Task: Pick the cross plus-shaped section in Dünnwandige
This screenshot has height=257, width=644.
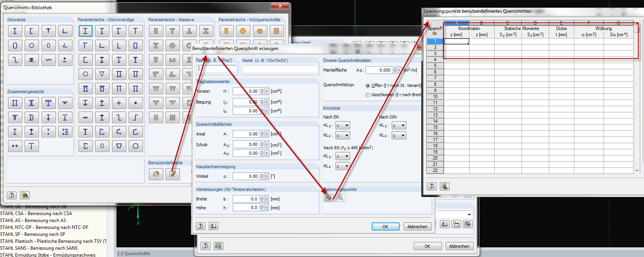Action: (x=119, y=103)
